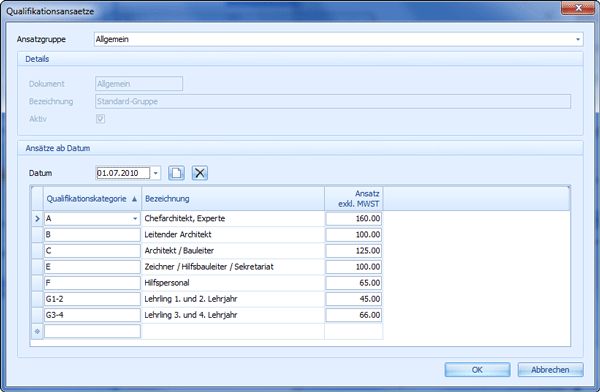The height and width of the screenshot is (392, 600).
Task: Click the Details group header
Action: [x=300, y=59]
